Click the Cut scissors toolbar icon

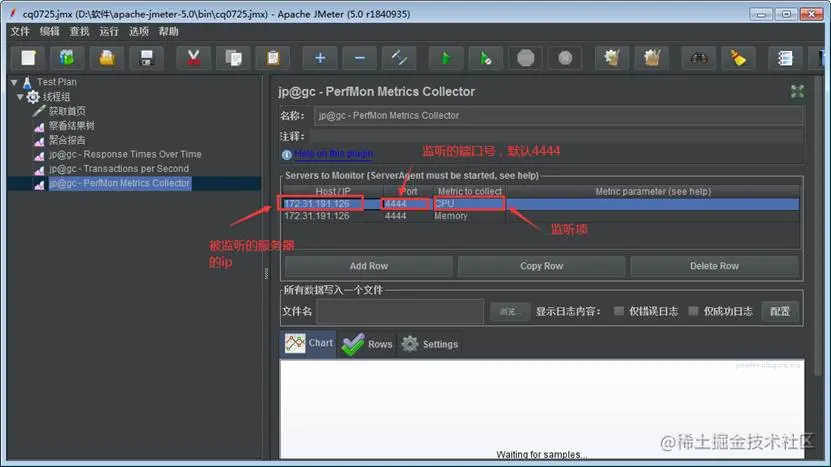point(193,57)
